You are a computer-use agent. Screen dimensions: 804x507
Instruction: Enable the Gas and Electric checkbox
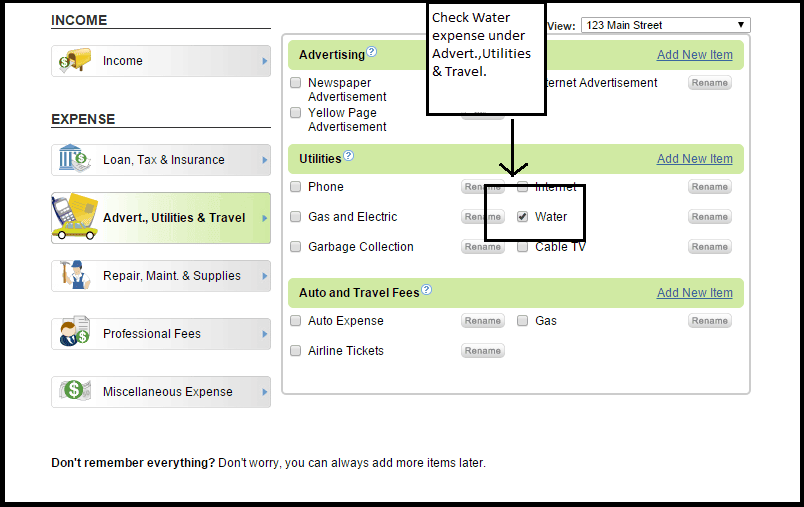[x=296, y=216]
